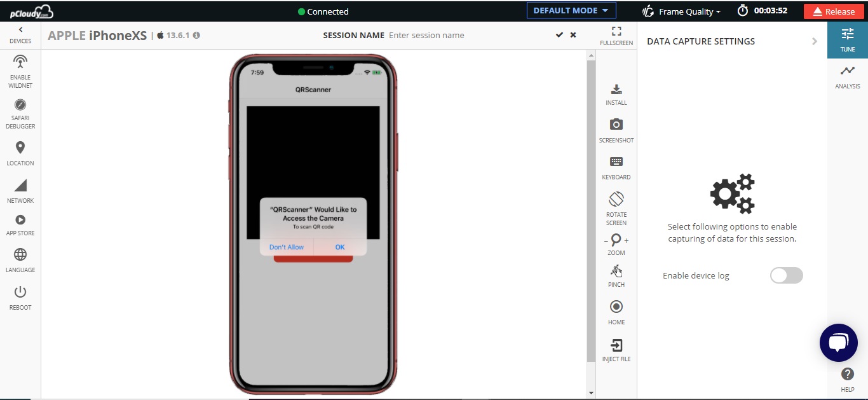Tap Don't Allow in camera dialog
The height and width of the screenshot is (400, 868).
pos(287,247)
